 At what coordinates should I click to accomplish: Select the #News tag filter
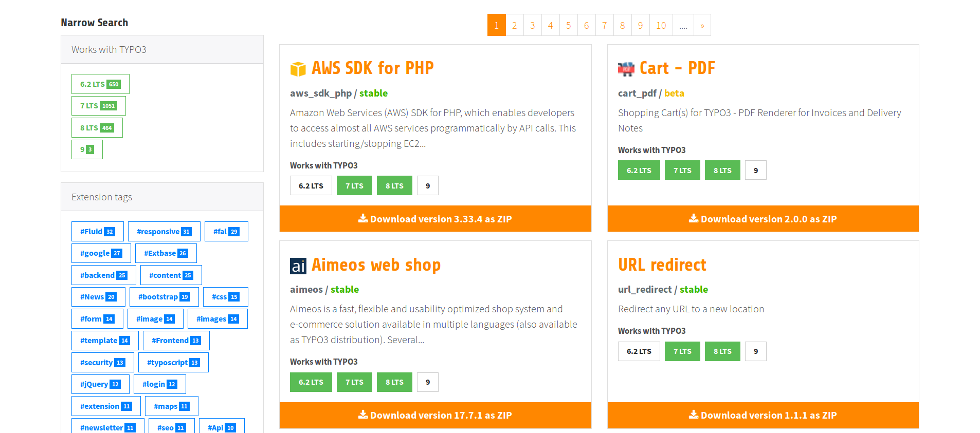pyautogui.click(x=98, y=297)
